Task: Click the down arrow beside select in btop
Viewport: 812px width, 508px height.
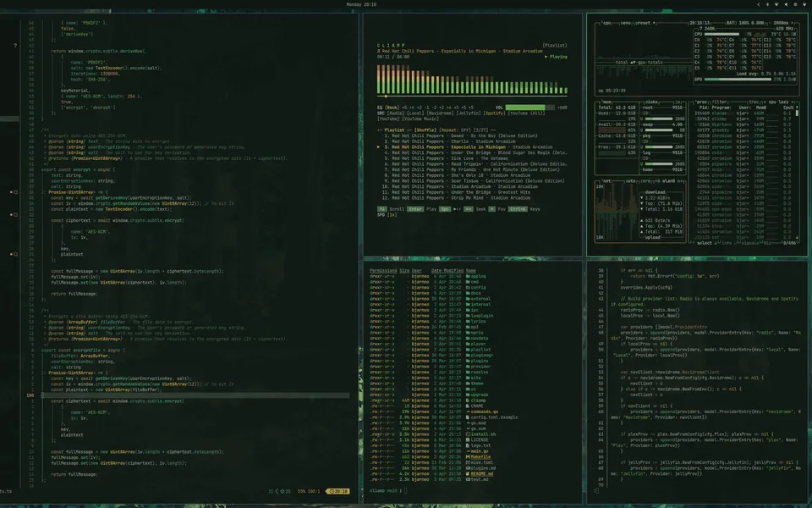Action: point(716,243)
